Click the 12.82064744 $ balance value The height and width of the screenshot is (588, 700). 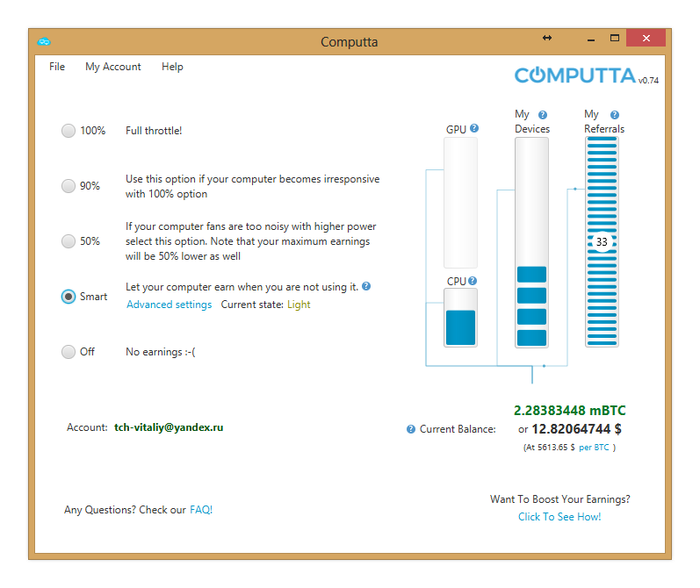[577, 429]
